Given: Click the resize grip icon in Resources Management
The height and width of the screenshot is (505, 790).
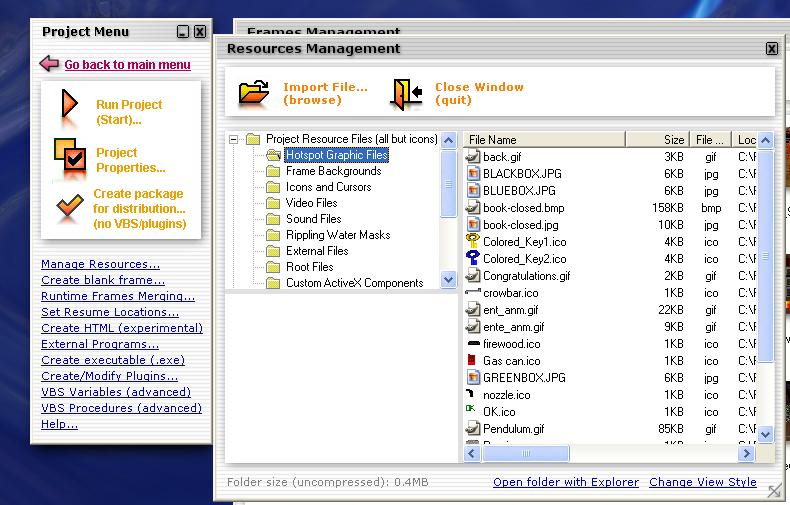Looking at the screenshot, I should point(774,490).
